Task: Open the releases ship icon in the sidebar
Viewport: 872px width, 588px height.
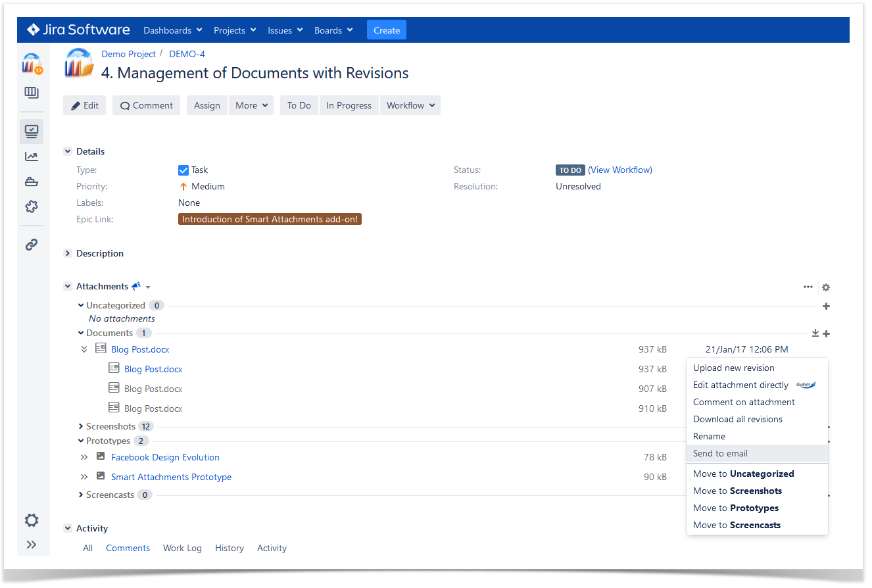Action: [32, 182]
